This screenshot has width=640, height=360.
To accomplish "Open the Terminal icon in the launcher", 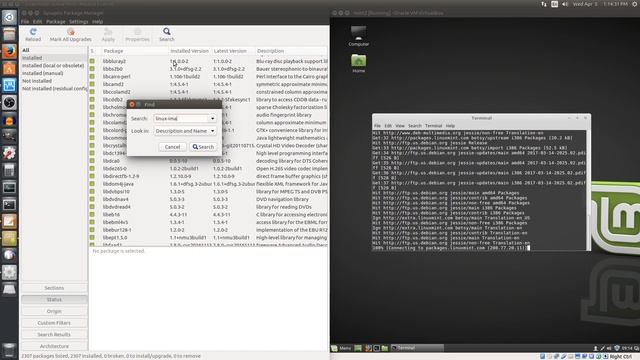I will (x=9, y=204).
